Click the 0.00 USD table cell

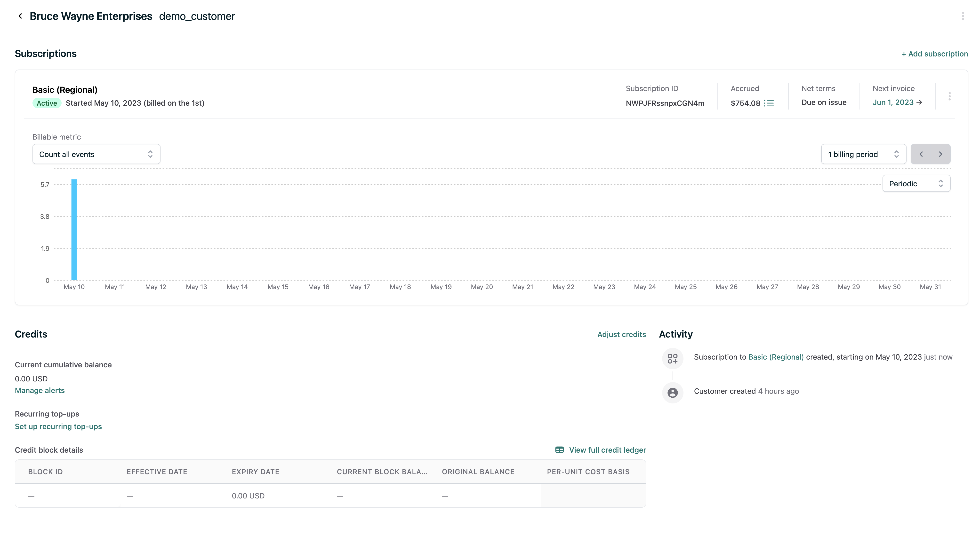click(248, 496)
